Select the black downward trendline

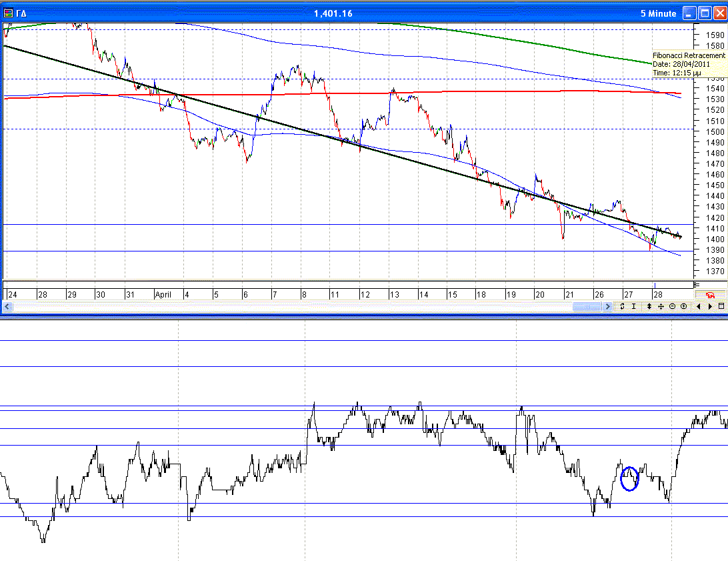click(x=333, y=137)
